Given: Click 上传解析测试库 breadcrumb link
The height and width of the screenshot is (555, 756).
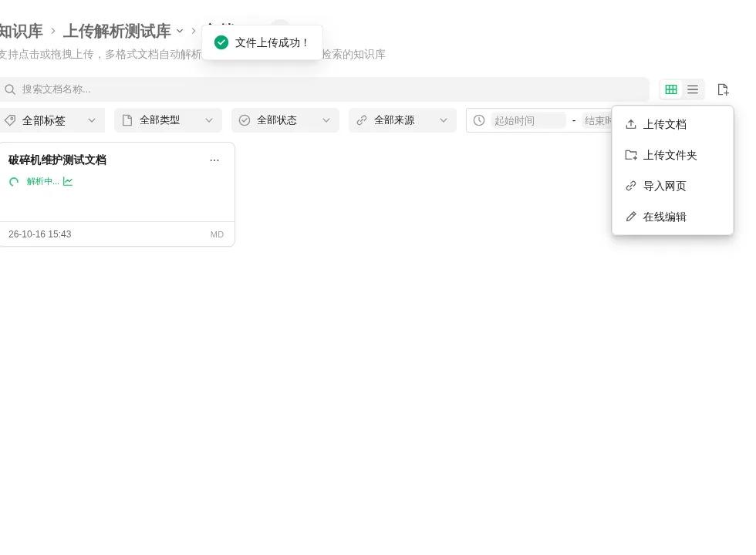Looking at the screenshot, I should [116, 32].
